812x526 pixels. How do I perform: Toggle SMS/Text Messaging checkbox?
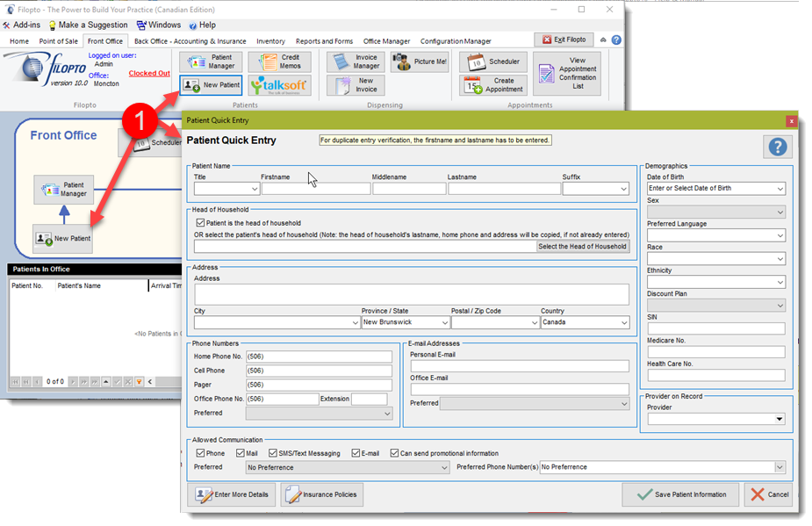272,453
